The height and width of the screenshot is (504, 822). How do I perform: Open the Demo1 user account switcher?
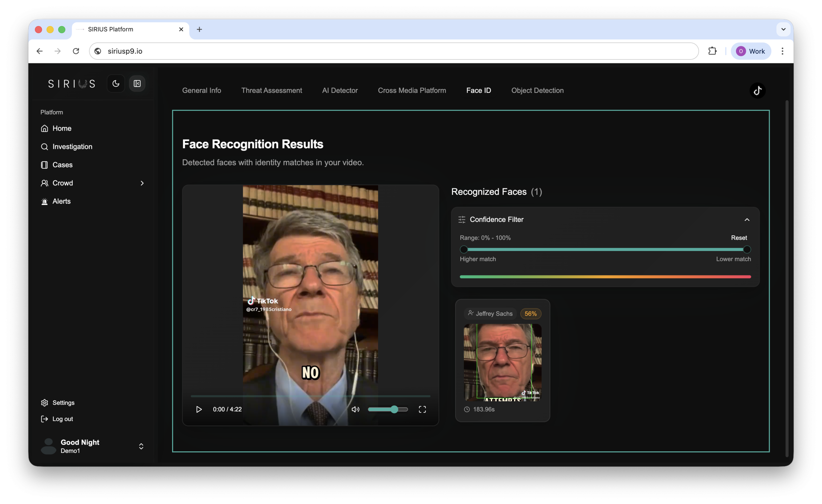click(141, 446)
